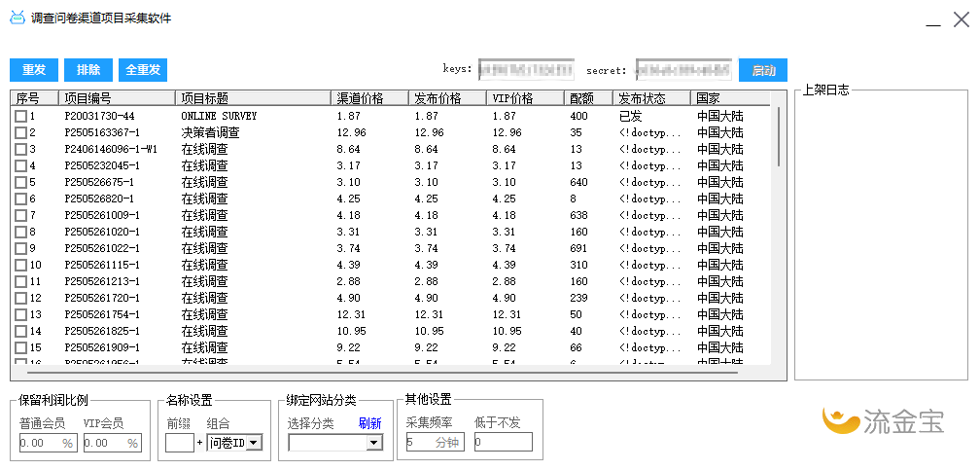Sort by the 项目编号 column header

(x=118, y=98)
